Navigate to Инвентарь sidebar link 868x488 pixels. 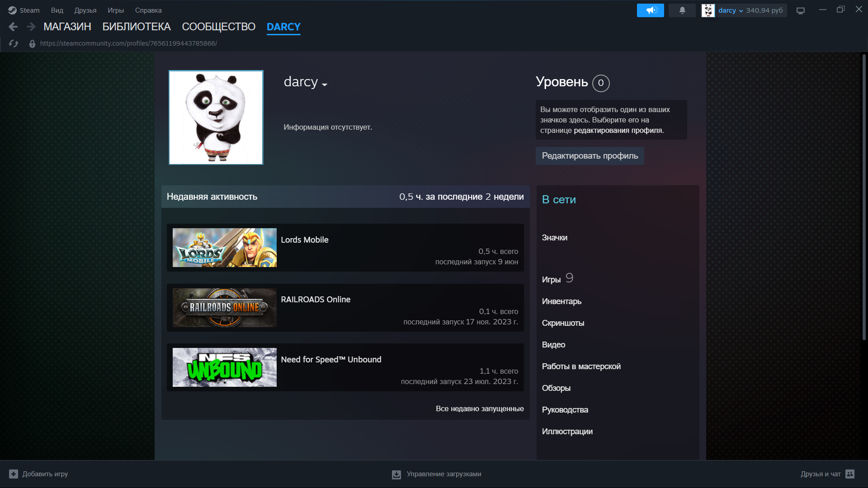(561, 301)
